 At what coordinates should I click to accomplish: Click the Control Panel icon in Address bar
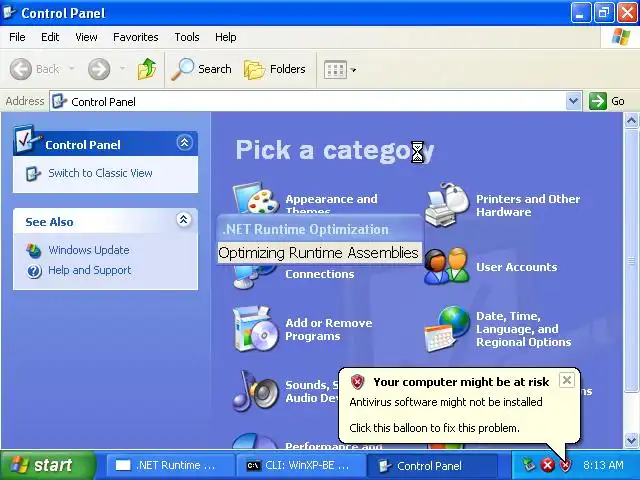[60, 101]
